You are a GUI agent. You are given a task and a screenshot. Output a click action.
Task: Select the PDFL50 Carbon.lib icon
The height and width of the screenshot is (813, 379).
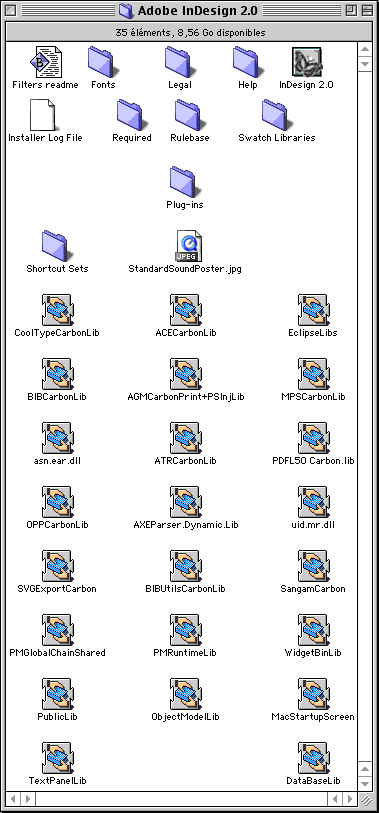313,438
